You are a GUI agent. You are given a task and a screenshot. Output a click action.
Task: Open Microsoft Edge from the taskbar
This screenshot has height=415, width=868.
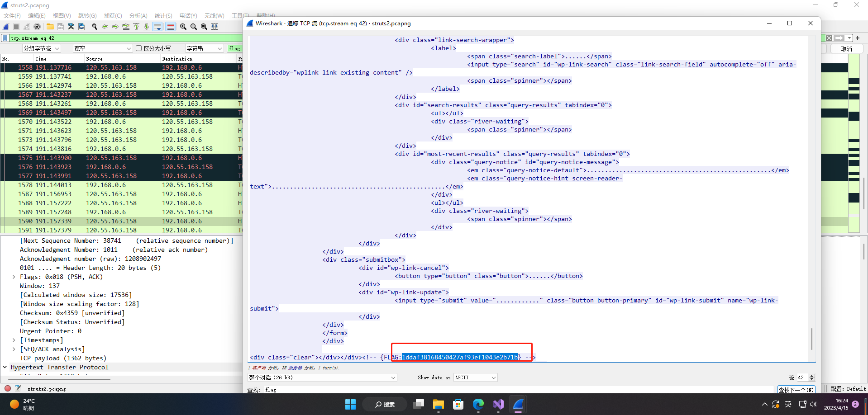coord(478,404)
